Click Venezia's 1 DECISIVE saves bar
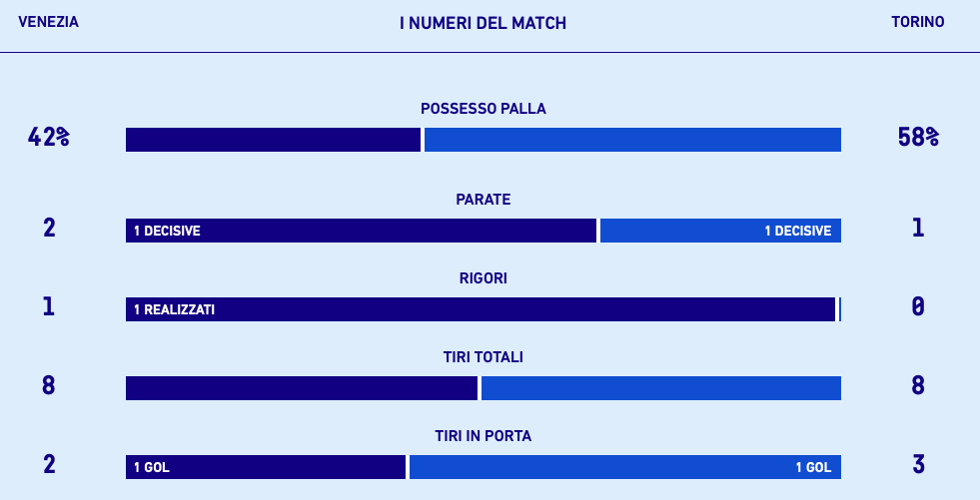The image size is (980, 500). coord(361,231)
